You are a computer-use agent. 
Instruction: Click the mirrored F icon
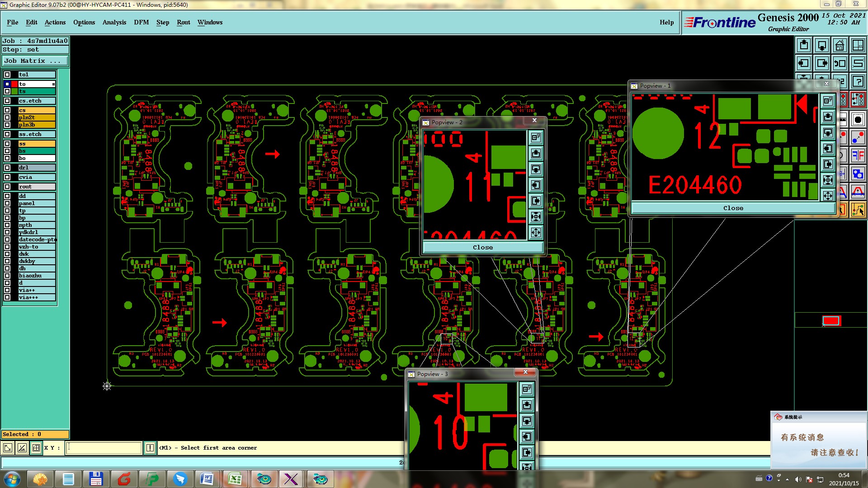[x=858, y=156]
